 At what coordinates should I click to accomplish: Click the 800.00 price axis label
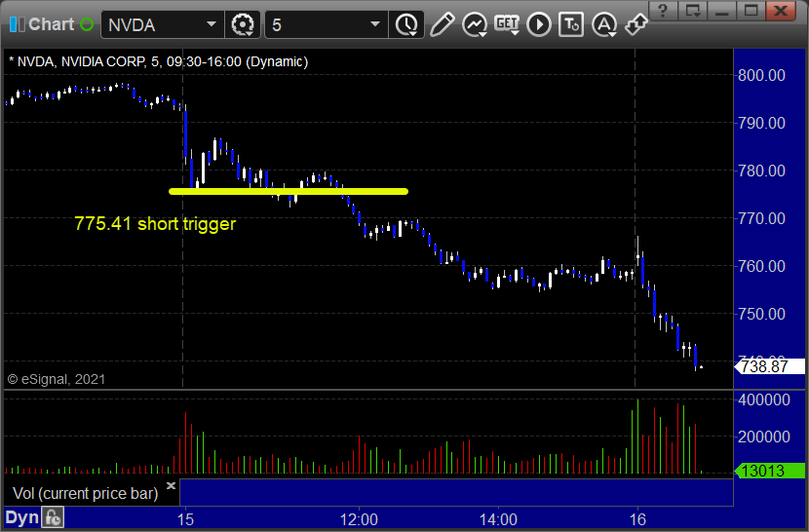[x=761, y=75]
